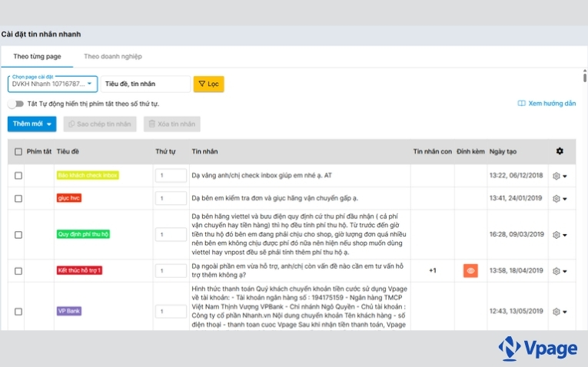588x367 pixels.
Task: Tick the checkbox for 'VP Bank' row
Action: click(18, 311)
